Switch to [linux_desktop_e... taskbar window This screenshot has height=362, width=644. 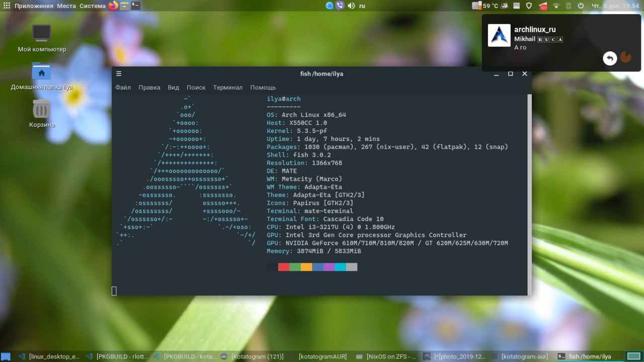coord(49,356)
